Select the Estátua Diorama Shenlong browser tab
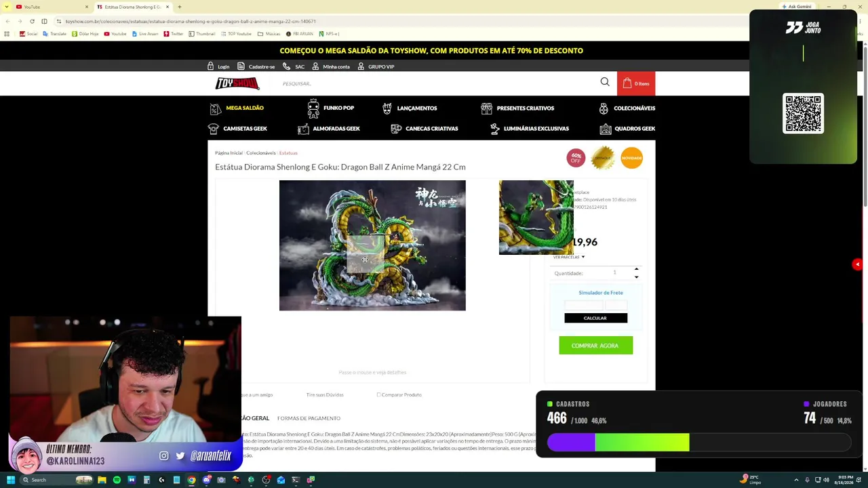The height and width of the screenshot is (488, 868). [133, 7]
